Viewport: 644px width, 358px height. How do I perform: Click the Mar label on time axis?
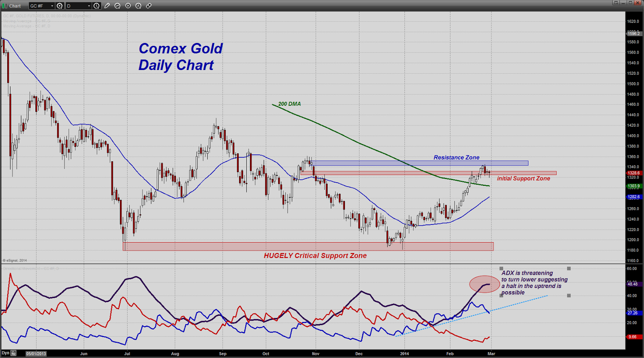coord(491,354)
